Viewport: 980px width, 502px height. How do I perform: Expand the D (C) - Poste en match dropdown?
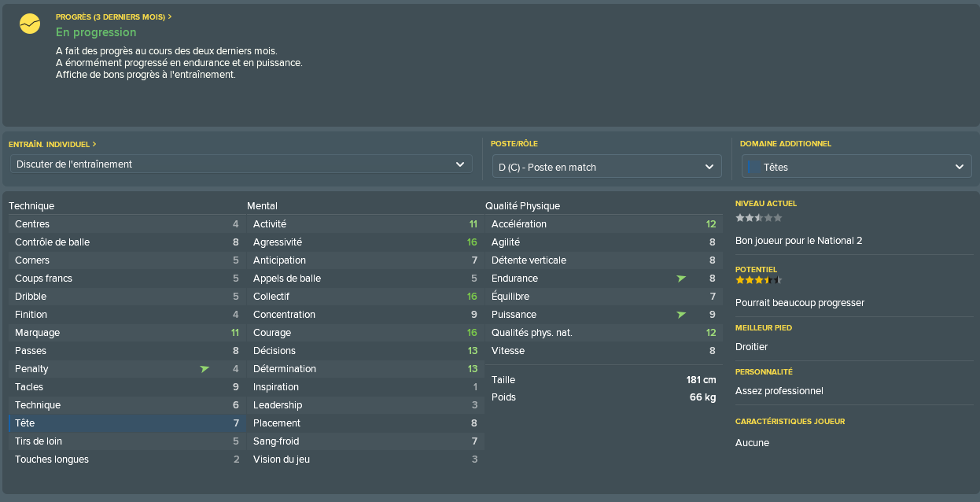[606, 167]
